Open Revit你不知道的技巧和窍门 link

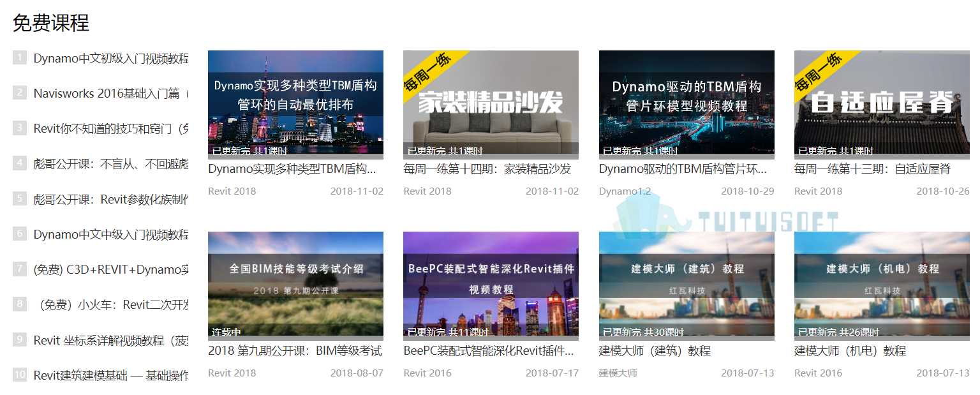[111, 129]
